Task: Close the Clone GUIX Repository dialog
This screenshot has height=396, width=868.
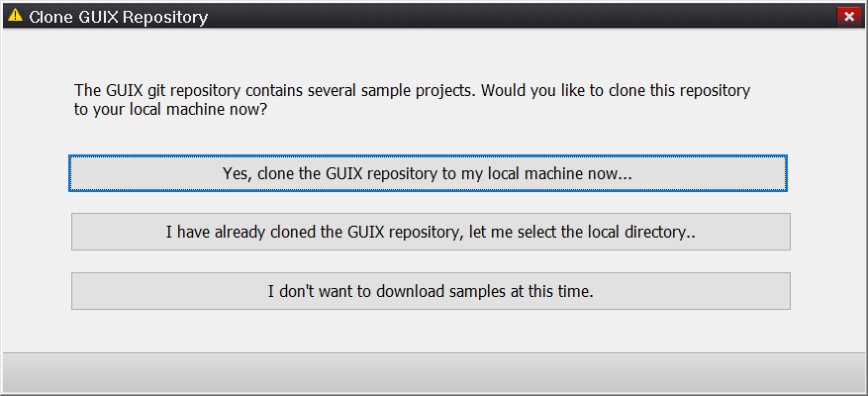Action: (847, 16)
